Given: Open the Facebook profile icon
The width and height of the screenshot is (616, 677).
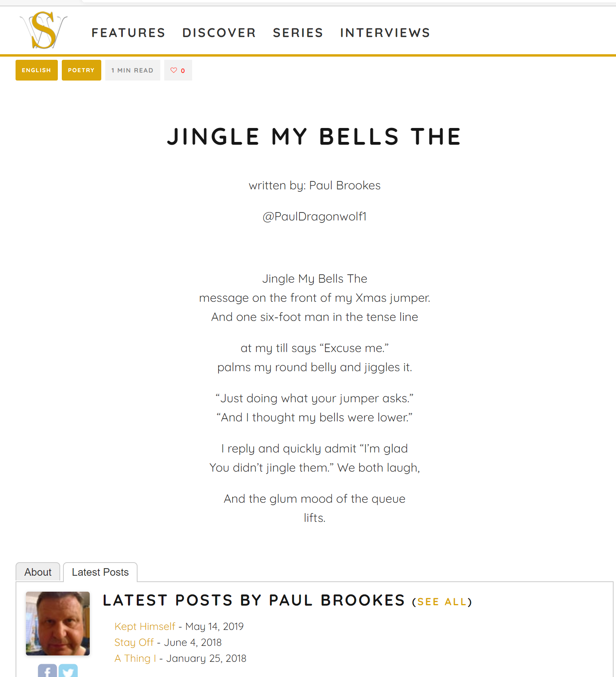Looking at the screenshot, I should point(47,672).
